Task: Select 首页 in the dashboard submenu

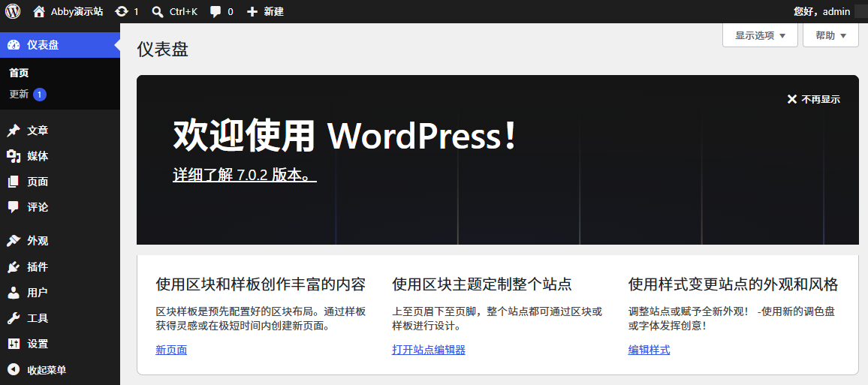Action: 19,73
